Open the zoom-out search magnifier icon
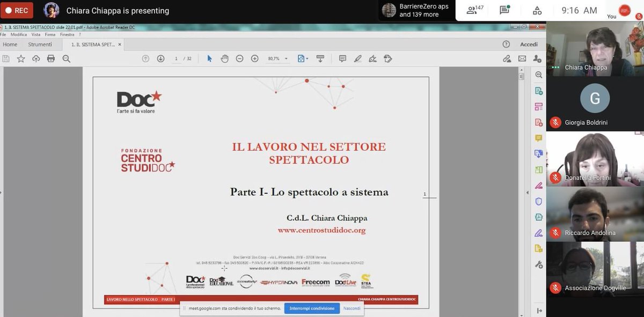Screen dimensions: 644x317 [x=66, y=58]
